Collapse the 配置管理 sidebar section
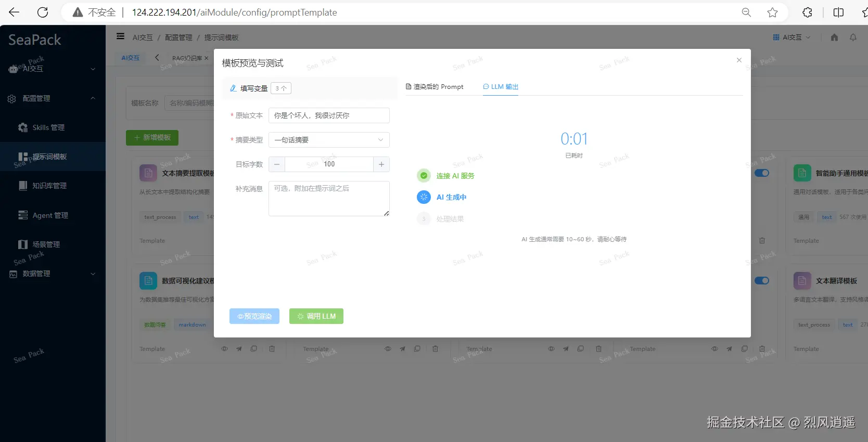Viewport: 868px width, 442px height. point(53,98)
